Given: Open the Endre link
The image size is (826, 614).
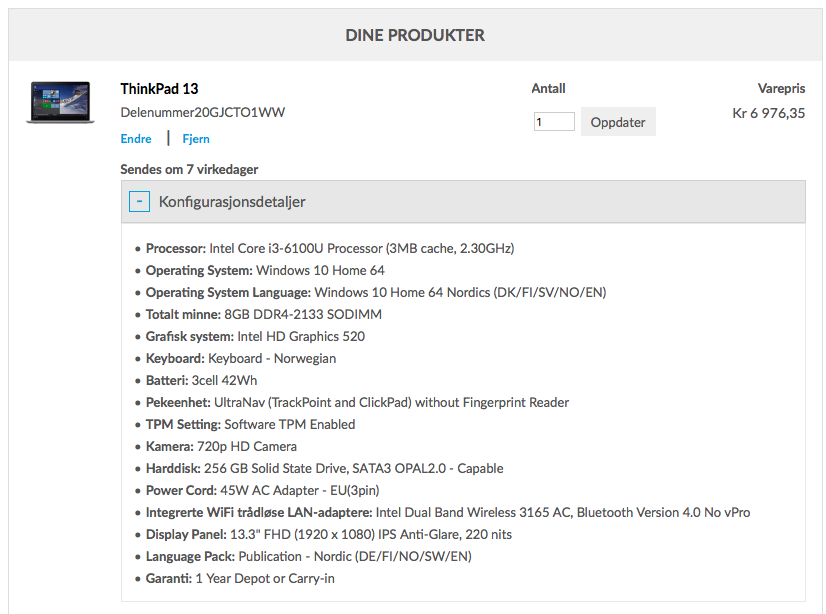Looking at the screenshot, I should point(136,138).
